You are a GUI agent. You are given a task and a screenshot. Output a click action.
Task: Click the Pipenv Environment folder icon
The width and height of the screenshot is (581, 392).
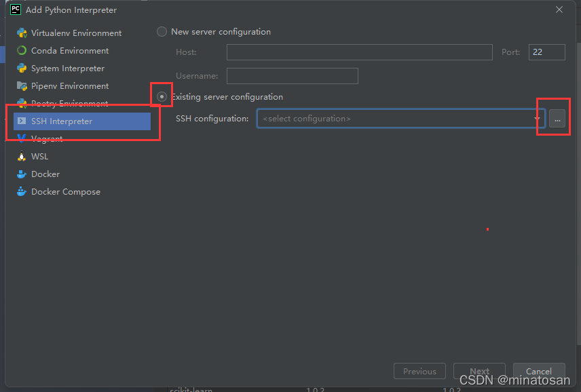pyautogui.click(x=22, y=86)
